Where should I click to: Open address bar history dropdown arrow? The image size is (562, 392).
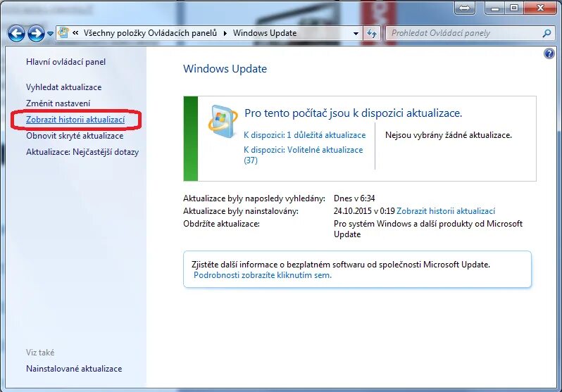coord(356,33)
